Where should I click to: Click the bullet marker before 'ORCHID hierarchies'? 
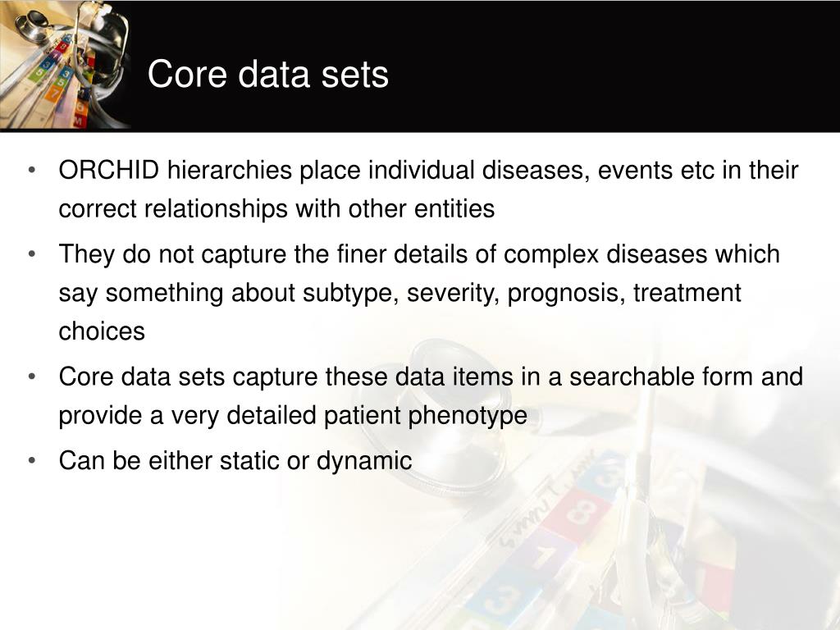tap(32, 171)
